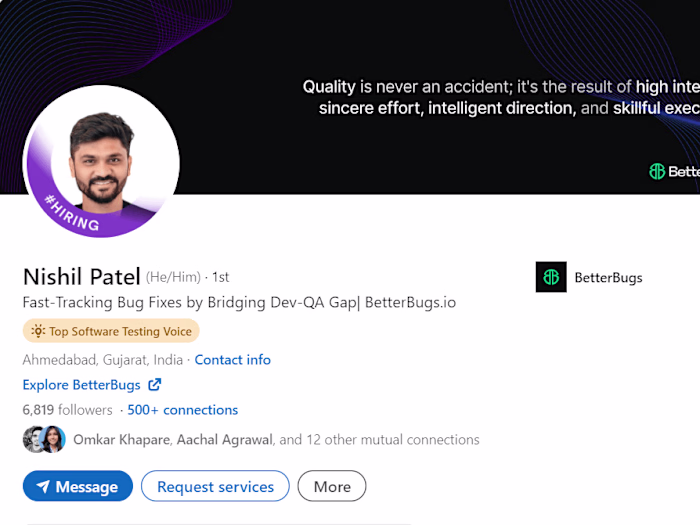Click the external link icon beside Explore BetterBugs
The height and width of the screenshot is (525, 700).
(x=155, y=385)
